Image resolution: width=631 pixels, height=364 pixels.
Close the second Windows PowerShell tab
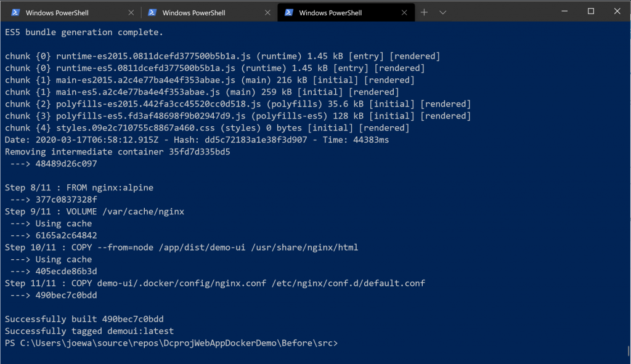click(x=267, y=12)
